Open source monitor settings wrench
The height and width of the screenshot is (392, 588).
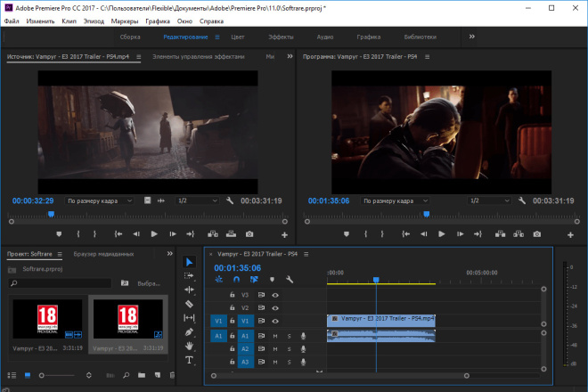[x=230, y=200]
